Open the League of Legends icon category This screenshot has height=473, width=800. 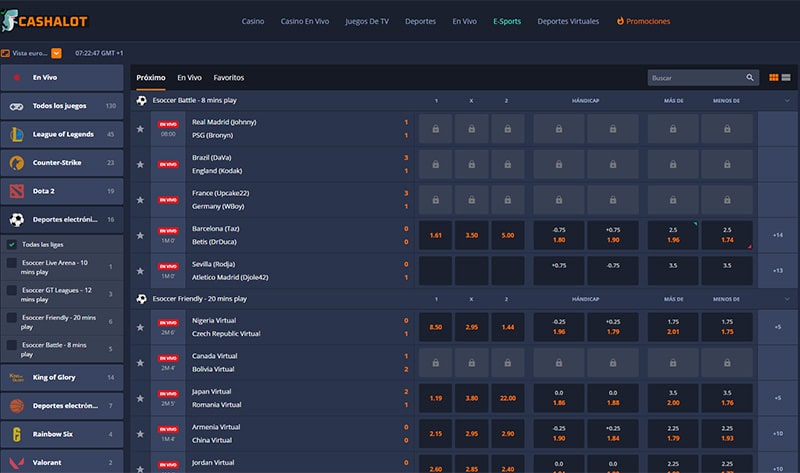pos(16,134)
